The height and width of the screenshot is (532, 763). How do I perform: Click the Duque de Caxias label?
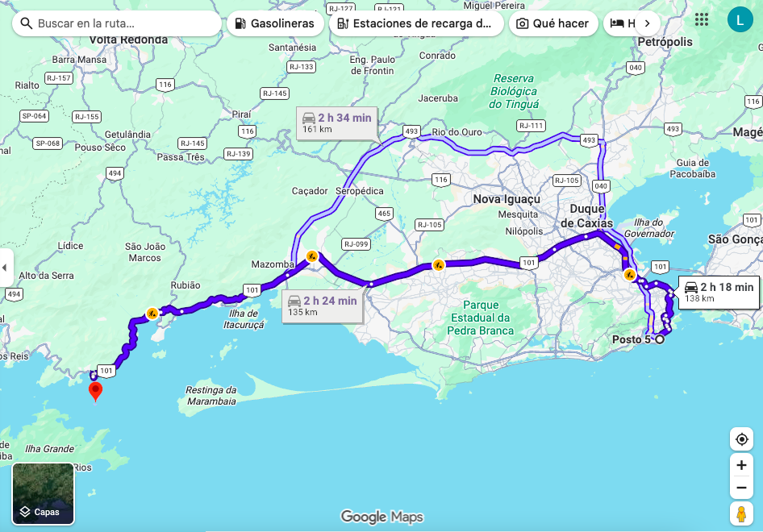click(x=587, y=216)
